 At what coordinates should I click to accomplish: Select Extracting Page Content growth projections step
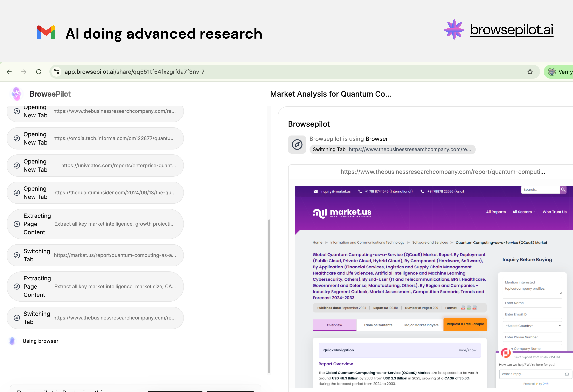[95, 224]
